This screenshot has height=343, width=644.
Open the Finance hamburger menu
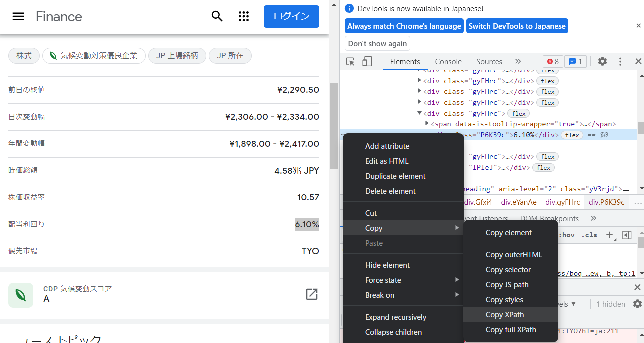click(x=18, y=16)
